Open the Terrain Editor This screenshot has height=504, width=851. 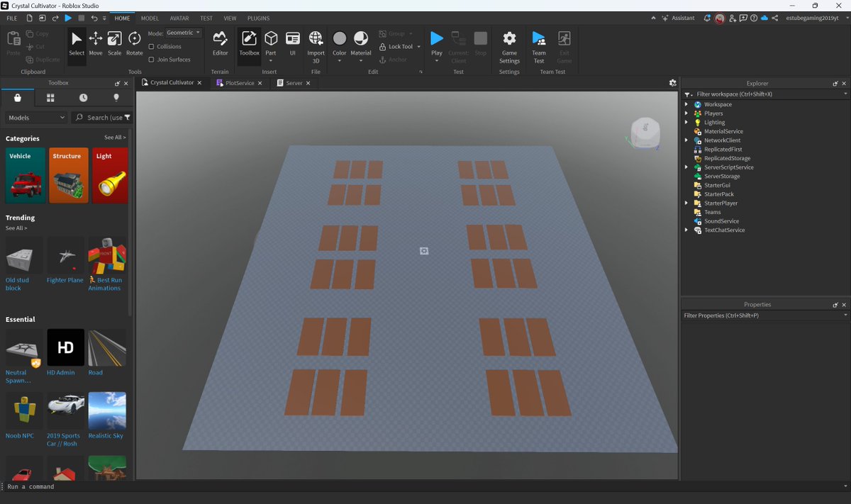tap(221, 44)
